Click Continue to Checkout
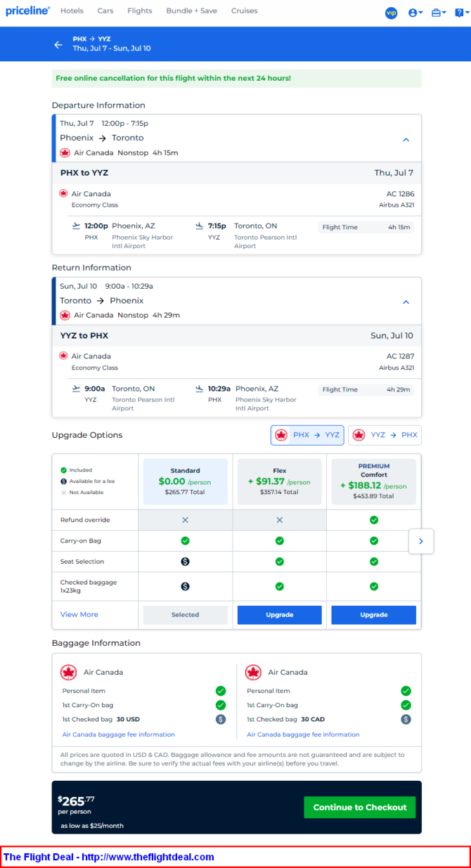This screenshot has width=471, height=868. (x=360, y=808)
